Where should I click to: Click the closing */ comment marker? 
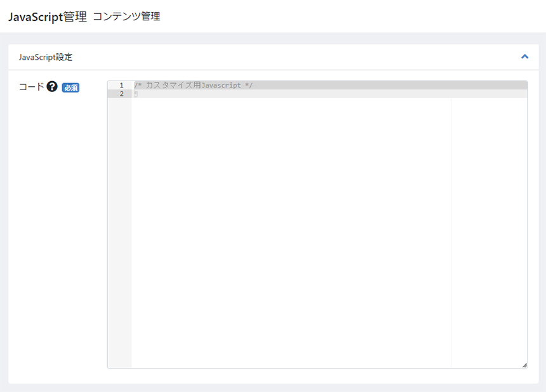click(249, 85)
